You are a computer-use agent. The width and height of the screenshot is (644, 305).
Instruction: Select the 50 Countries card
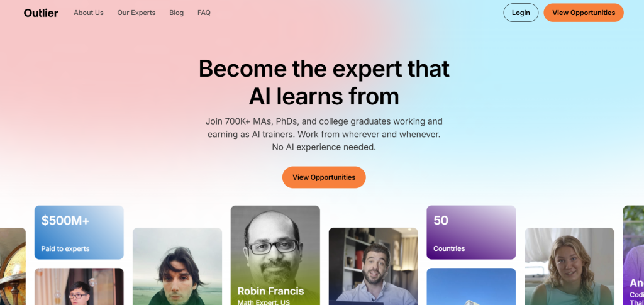pos(471,232)
